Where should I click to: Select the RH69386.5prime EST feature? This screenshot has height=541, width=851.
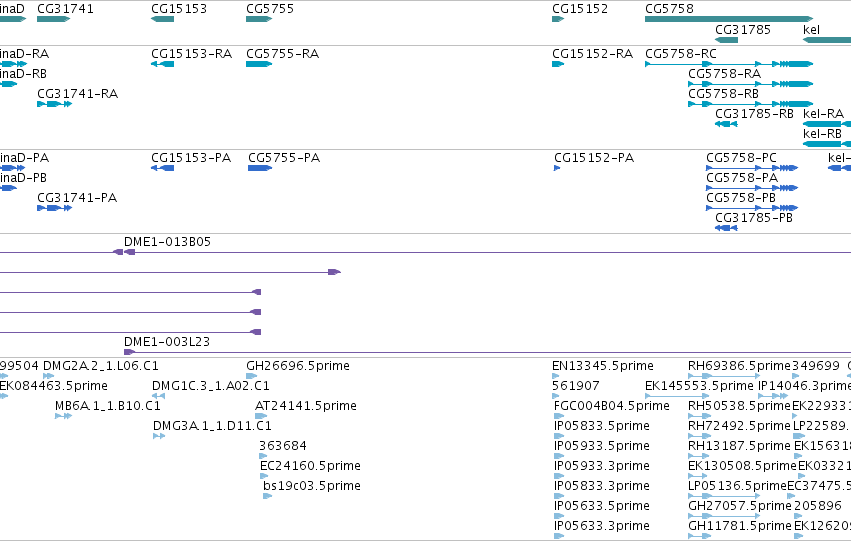coord(723,376)
